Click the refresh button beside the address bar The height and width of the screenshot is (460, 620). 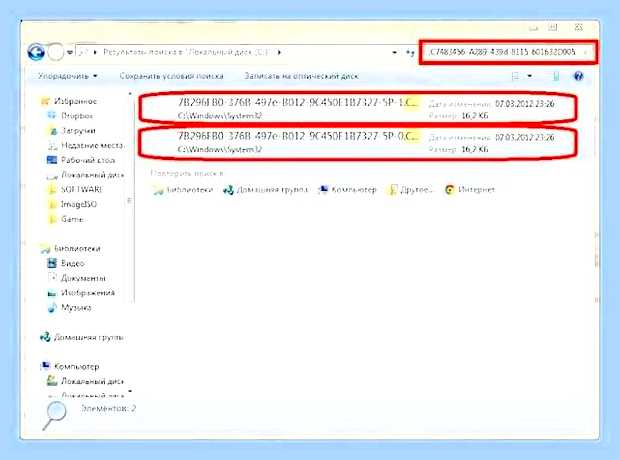[x=410, y=52]
